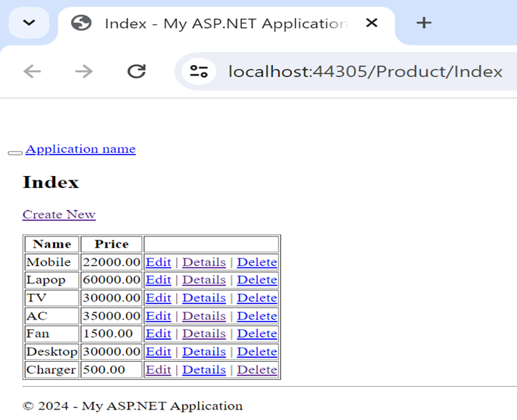Image resolution: width=517 pixels, height=420 pixels.
Task: Click the browser forward arrow
Action: [84, 71]
